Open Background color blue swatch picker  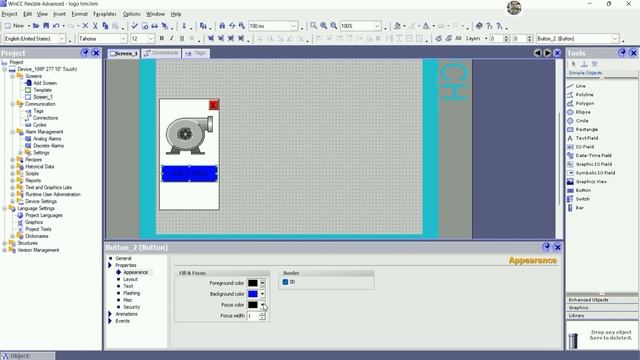pos(253,294)
